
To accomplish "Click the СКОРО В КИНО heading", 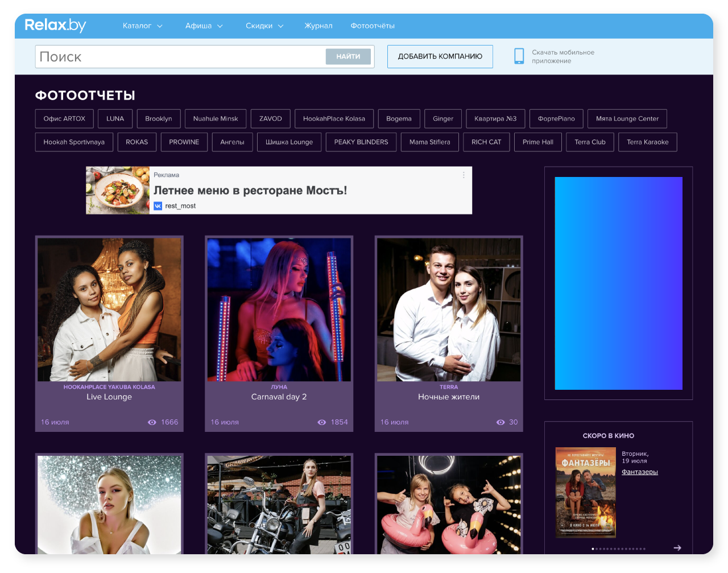I will coord(608,435).
